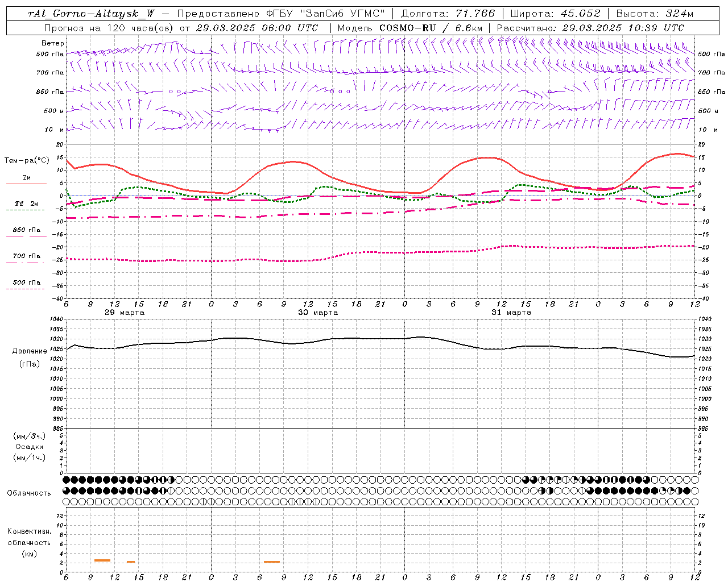Click the Конвективн. label
Image resolution: width=728 pixels, height=582 pixels.
(29, 531)
